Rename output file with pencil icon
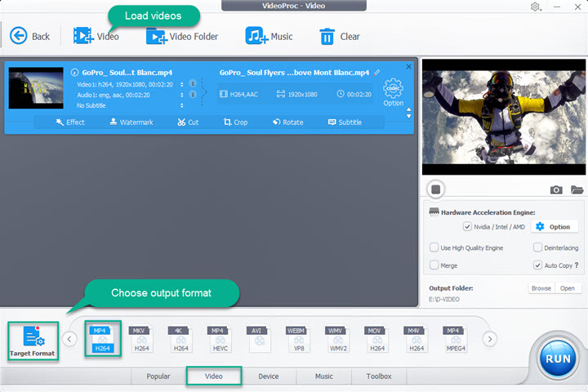 pos(376,73)
